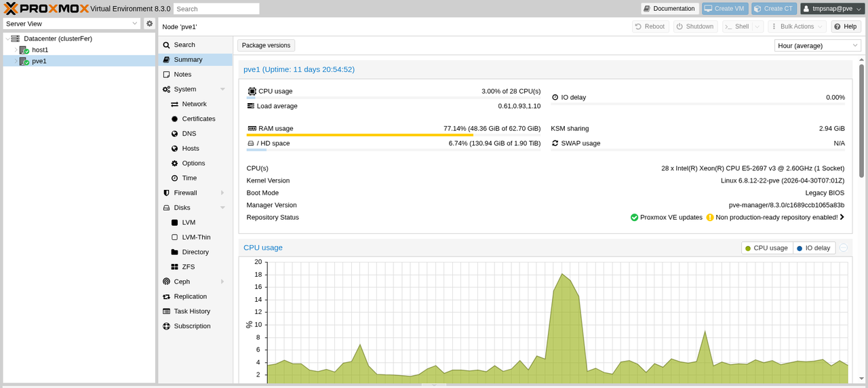Click the top Search input field
Image resolution: width=868 pixels, height=388 pixels.
click(x=216, y=9)
